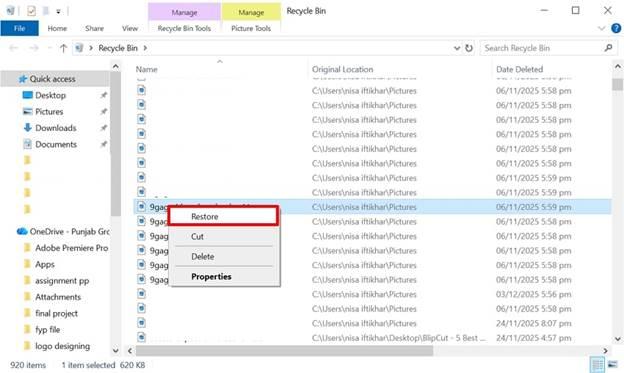
Task: Open the Customize Quick Access Toolbar arrow
Action: [x=58, y=12]
